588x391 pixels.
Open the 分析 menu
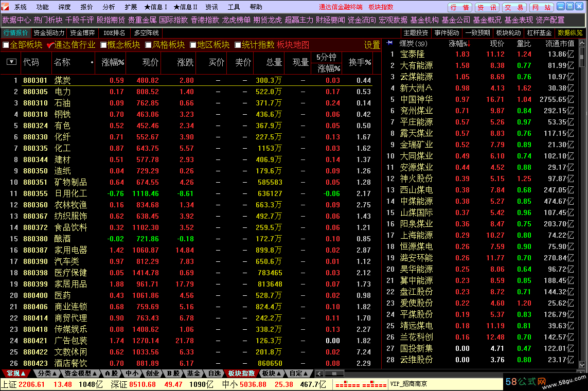click(x=109, y=7)
